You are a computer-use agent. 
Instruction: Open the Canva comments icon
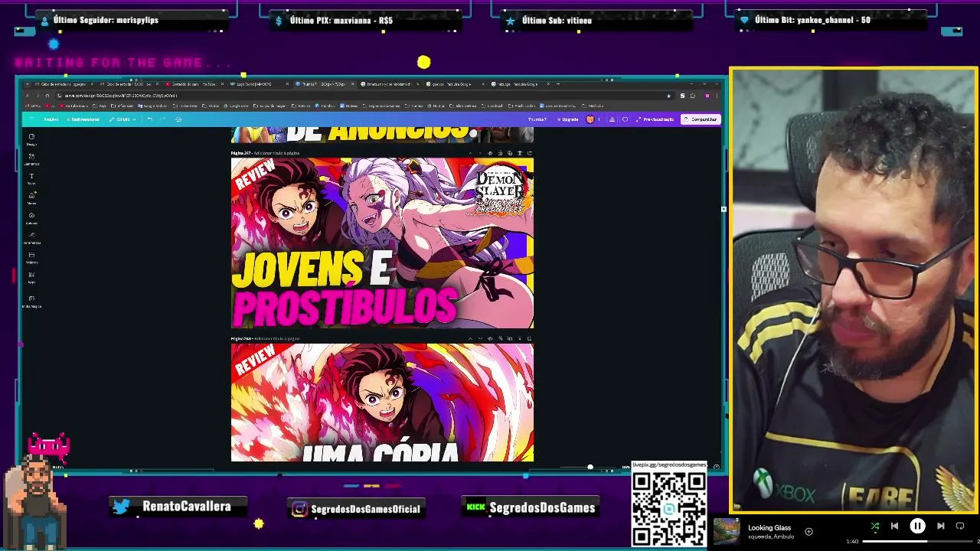tap(625, 119)
